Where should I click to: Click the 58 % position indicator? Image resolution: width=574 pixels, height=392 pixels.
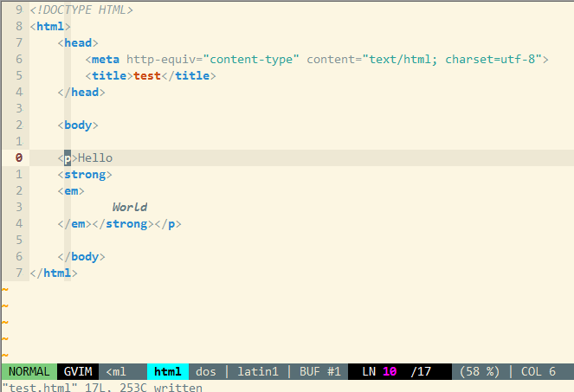[x=480, y=371]
